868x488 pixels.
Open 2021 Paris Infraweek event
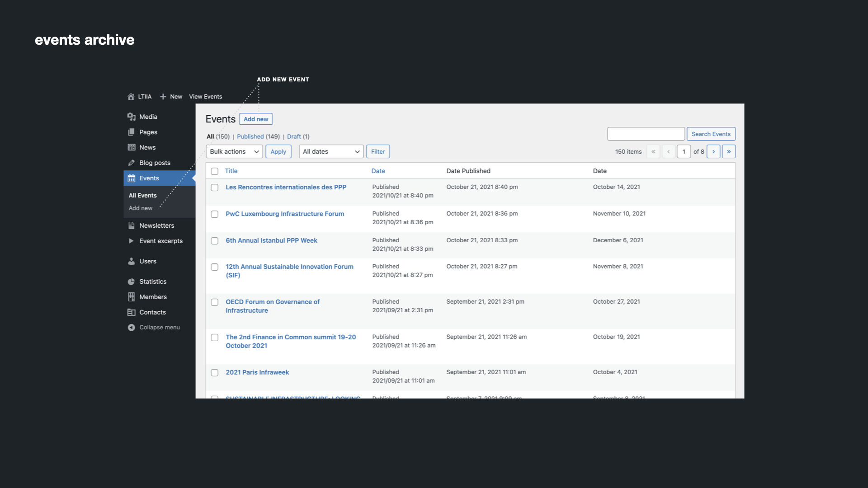point(257,372)
